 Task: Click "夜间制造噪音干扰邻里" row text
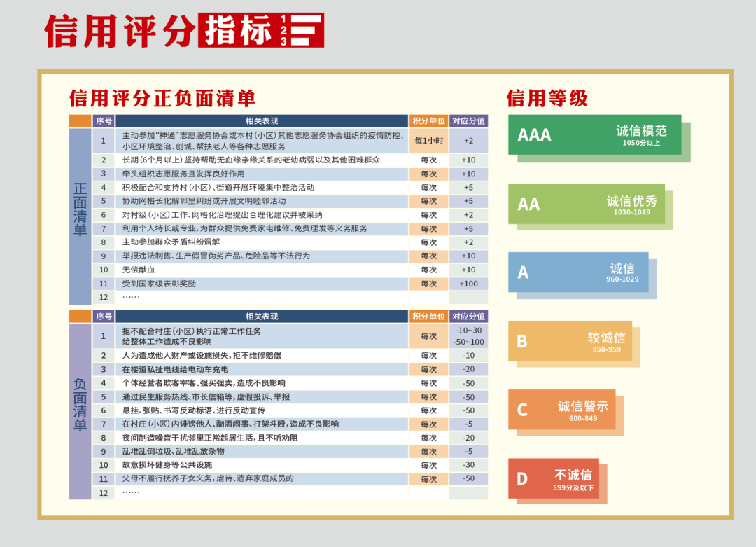click(210, 438)
